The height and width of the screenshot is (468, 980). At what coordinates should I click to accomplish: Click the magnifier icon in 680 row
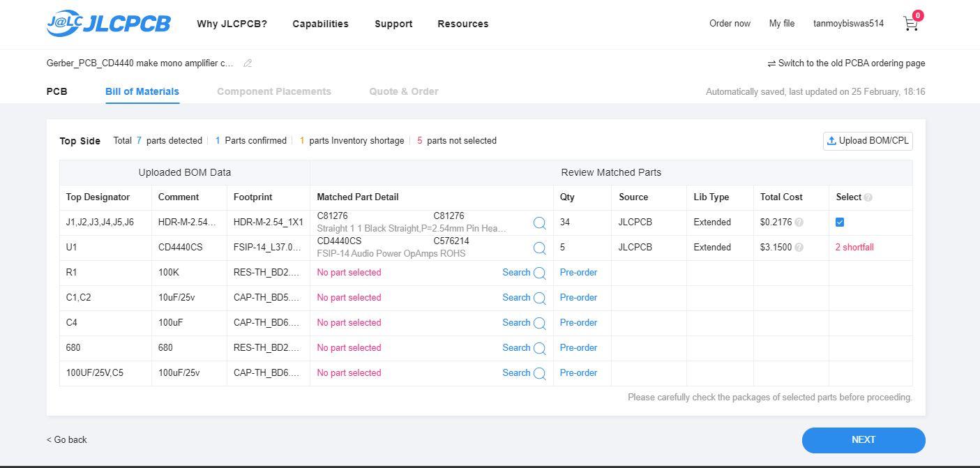point(539,348)
